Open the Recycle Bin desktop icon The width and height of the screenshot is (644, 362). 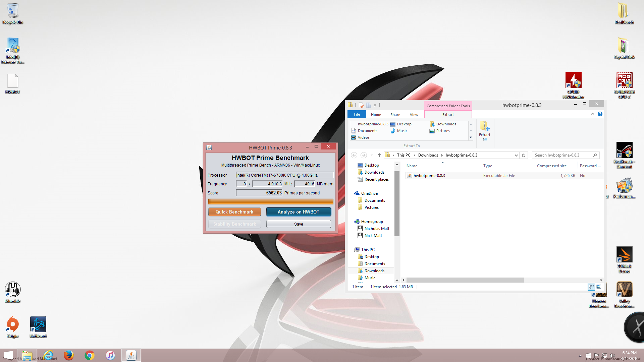(x=13, y=13)
